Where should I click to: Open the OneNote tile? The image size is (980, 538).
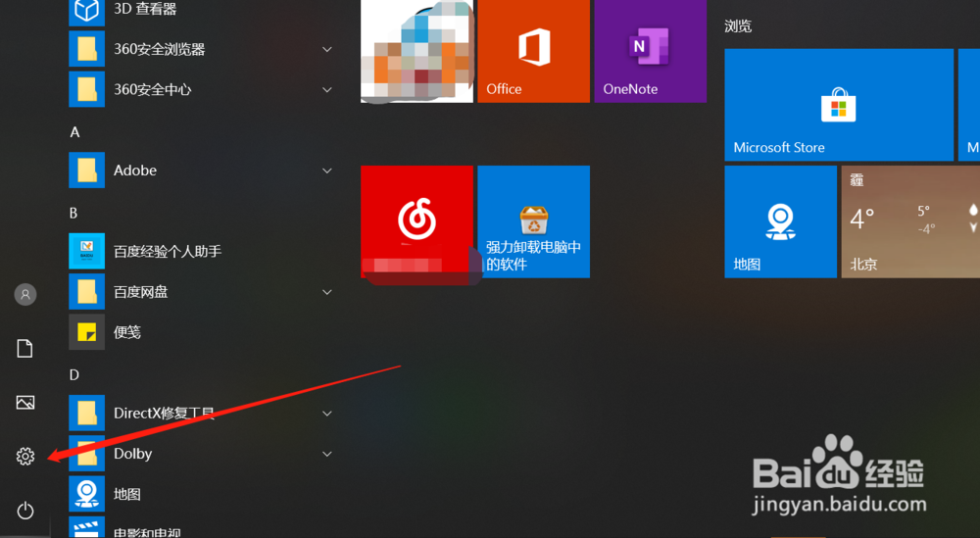[x=651, y=51]
